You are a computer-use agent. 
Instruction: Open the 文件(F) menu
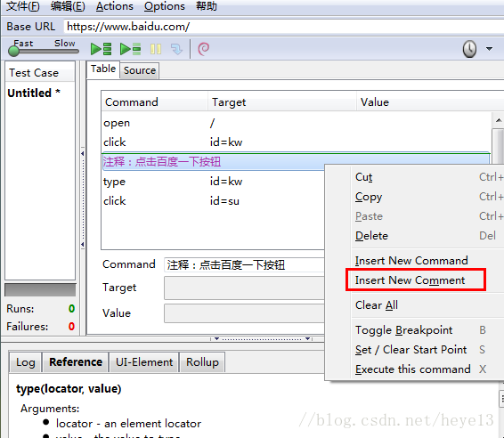pyautogui.click(x=23, y=6)
